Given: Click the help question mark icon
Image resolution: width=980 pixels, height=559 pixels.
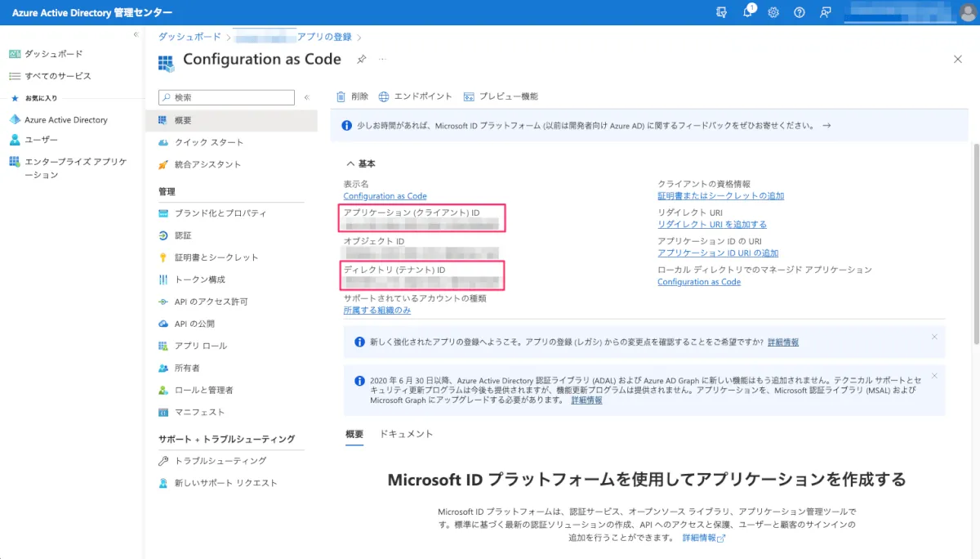Looking at the screenshot, I should coord(800,12).
